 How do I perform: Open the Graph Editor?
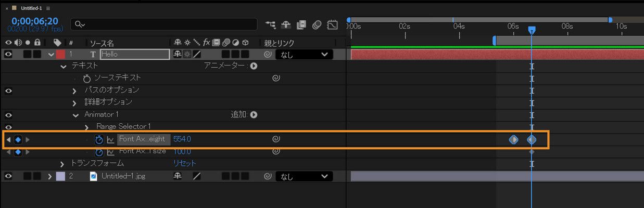[x=332, y=24]
